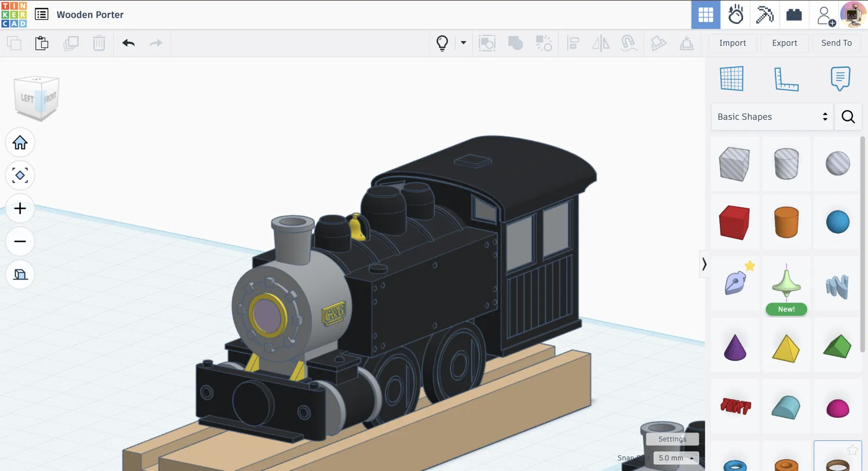The width and height of the screenshot is (868, 471).
Task: Click the Fit all in view button
Action: (x=20, y=175)
